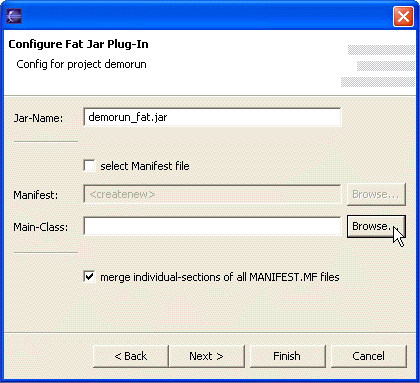Screen dimensions: 420x383
Task: Advance the wizard with Next >
Action: [x=206, y=356]
